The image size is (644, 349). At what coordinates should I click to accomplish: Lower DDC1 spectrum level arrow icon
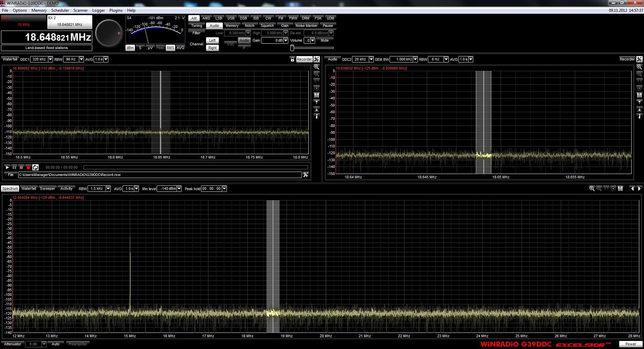316,109
